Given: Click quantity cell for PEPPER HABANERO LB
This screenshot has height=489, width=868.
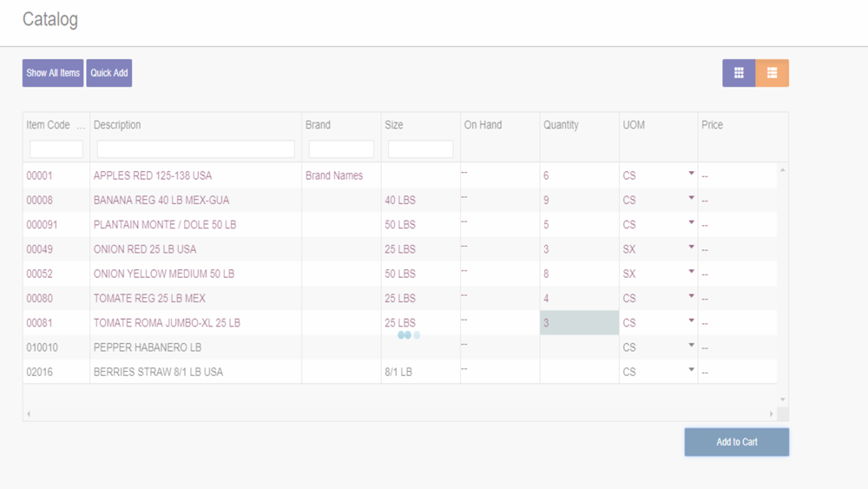Looking at the screenshot, I should (579, 347).
